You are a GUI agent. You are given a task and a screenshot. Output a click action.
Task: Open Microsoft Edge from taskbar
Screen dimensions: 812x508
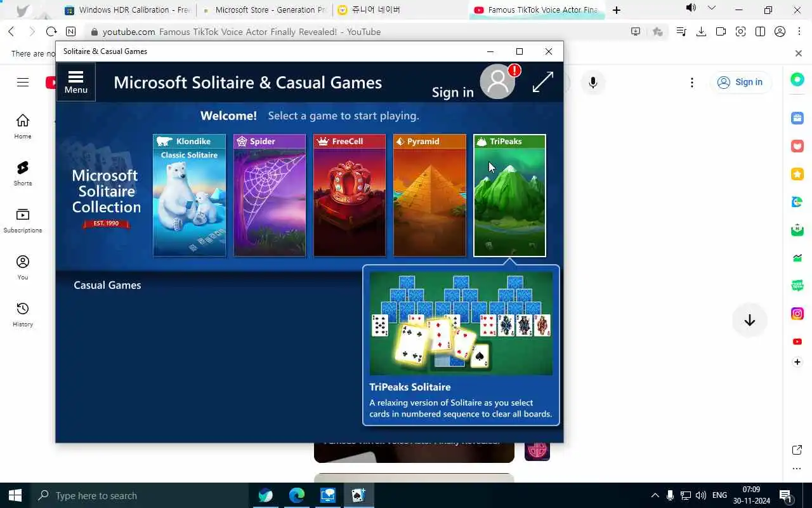(x=296, y=495)
